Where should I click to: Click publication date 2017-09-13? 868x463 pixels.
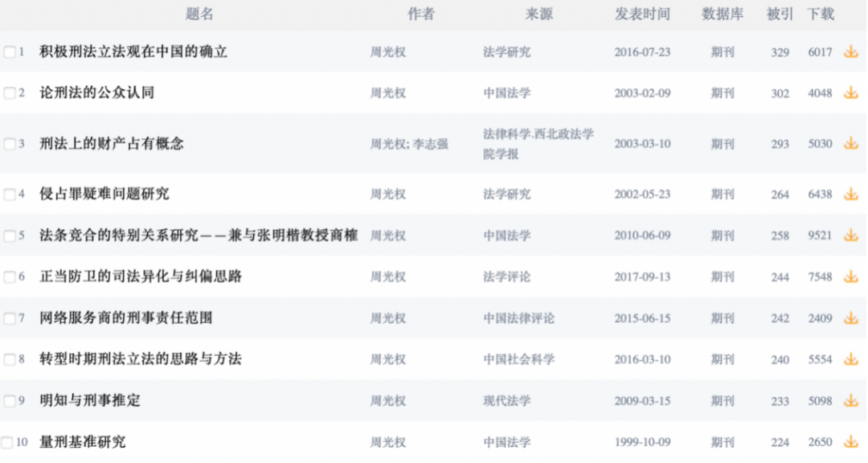tap(642, 277)
